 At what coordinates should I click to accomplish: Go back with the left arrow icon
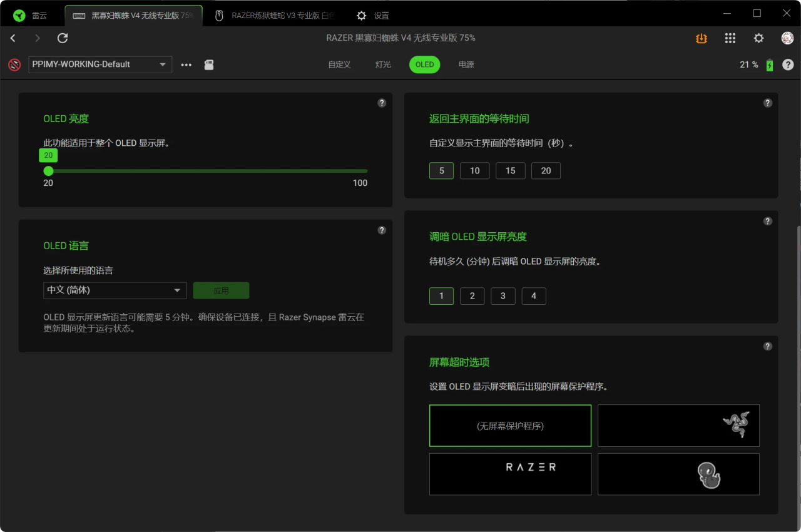(13, 38)
